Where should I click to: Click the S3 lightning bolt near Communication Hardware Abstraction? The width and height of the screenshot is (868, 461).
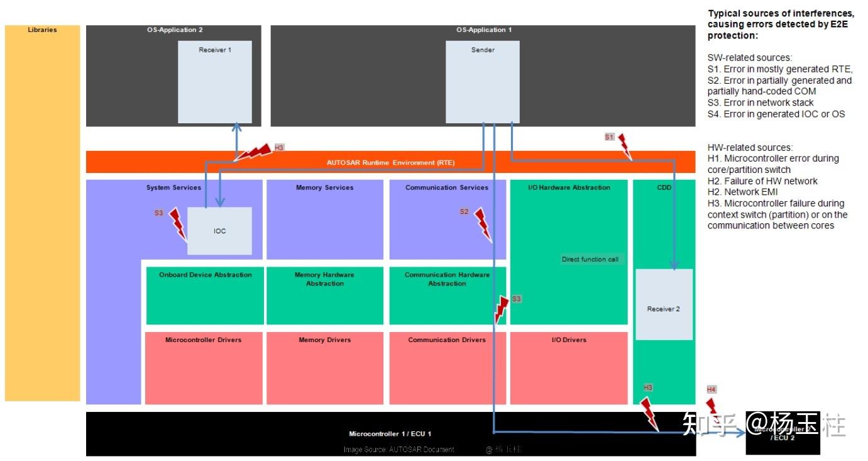(x=502, y=309)
